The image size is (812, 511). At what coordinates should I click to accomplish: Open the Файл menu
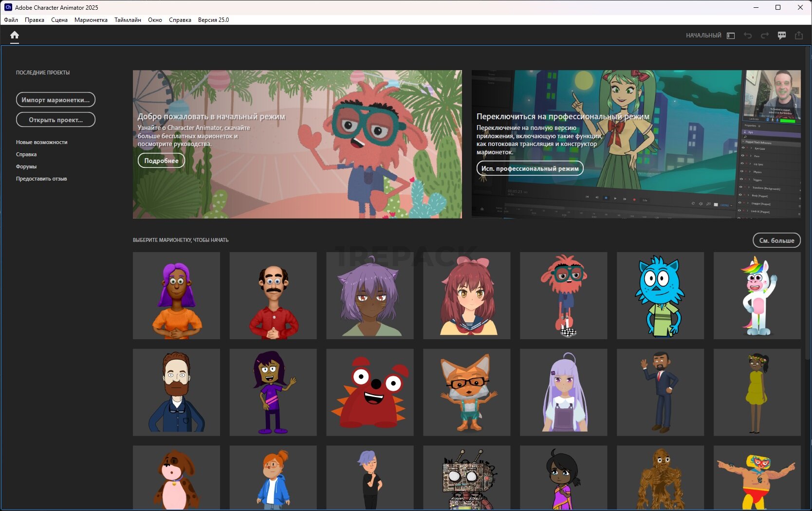tap(11, 20)
